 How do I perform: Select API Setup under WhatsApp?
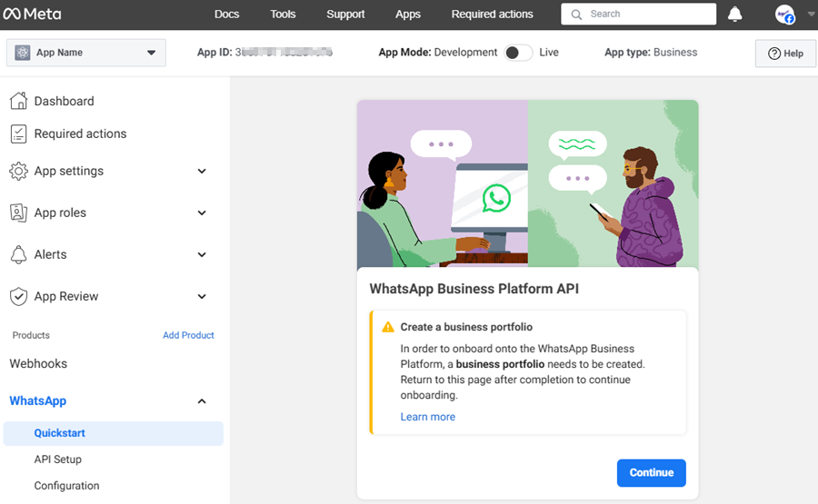coord(58,460)
